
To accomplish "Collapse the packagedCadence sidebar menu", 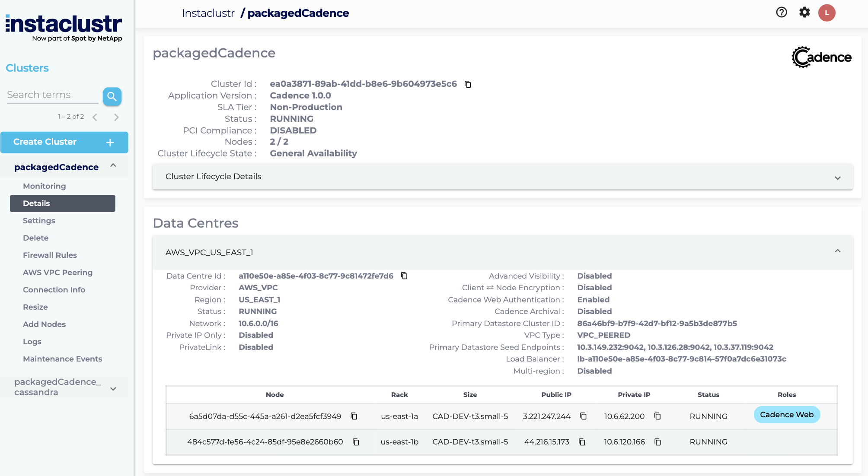I will coord(113,166).
